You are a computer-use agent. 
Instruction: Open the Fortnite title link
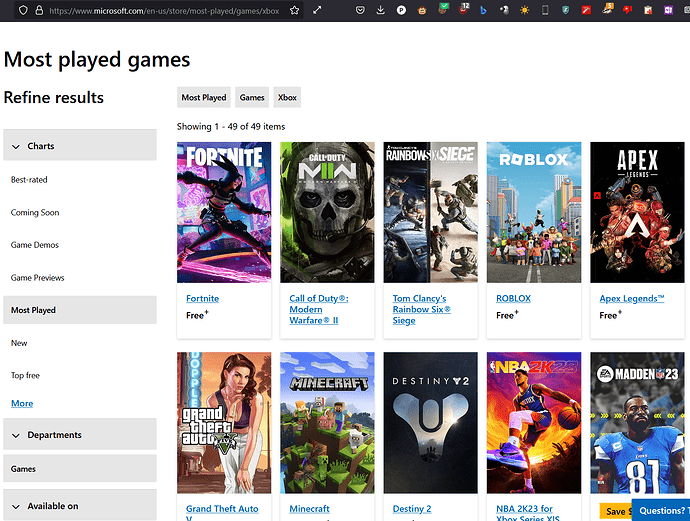pyautogui.click(x=202, y=298)
